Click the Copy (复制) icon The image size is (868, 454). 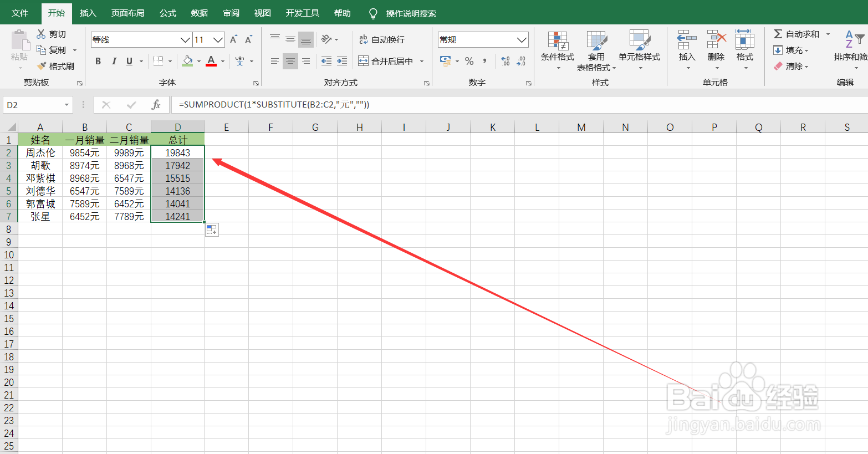41,50
